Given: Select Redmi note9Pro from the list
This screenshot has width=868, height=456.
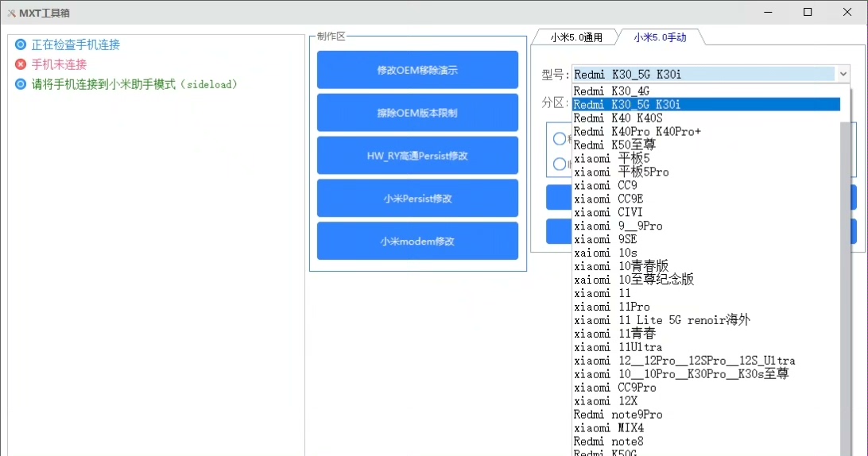Looking at the screenshot, I should click(707, 415).
